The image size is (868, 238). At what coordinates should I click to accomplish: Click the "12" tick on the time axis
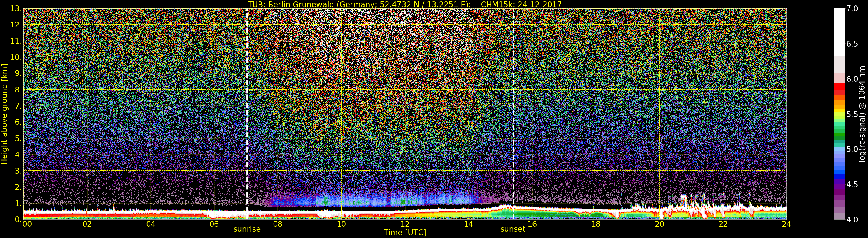pyautogui.click(x=405, y=224)
